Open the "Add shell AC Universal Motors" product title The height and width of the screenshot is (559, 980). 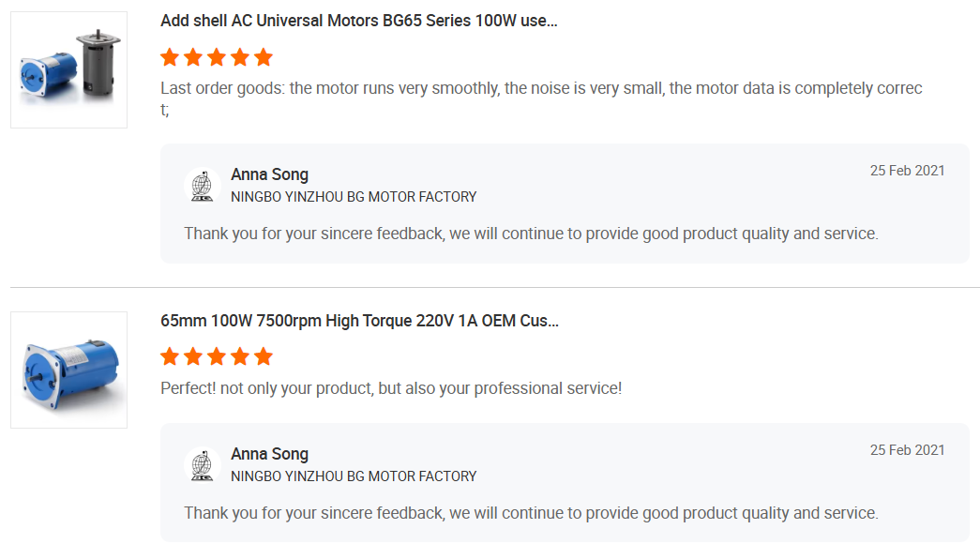(358, 21)
